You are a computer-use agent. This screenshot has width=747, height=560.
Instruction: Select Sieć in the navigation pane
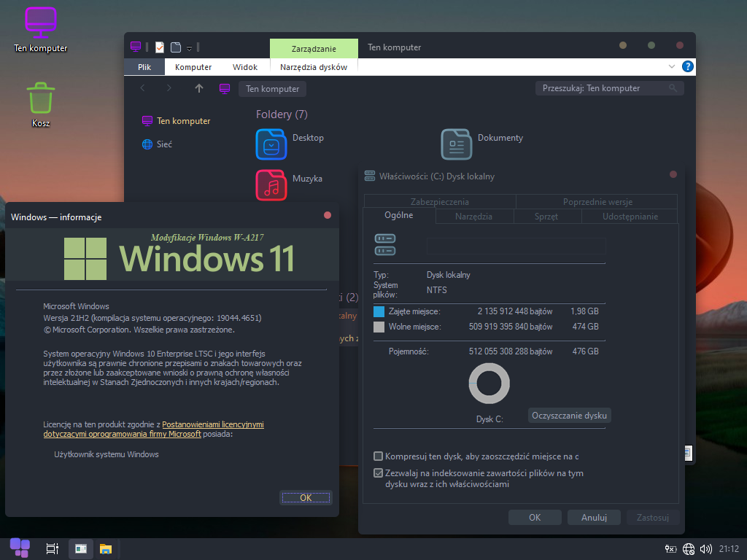coord(164,144)
